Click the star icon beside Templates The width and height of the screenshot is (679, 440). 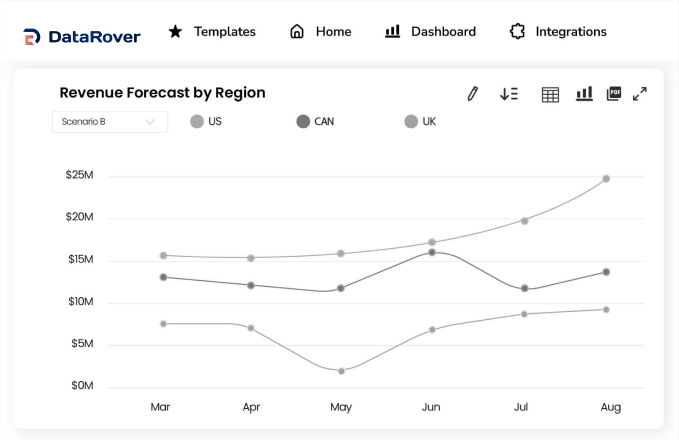[175, 31]
